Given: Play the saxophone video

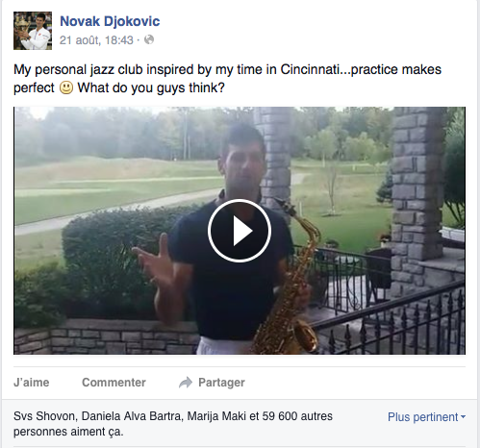Looking at the screenshot, I should (240, 231).
